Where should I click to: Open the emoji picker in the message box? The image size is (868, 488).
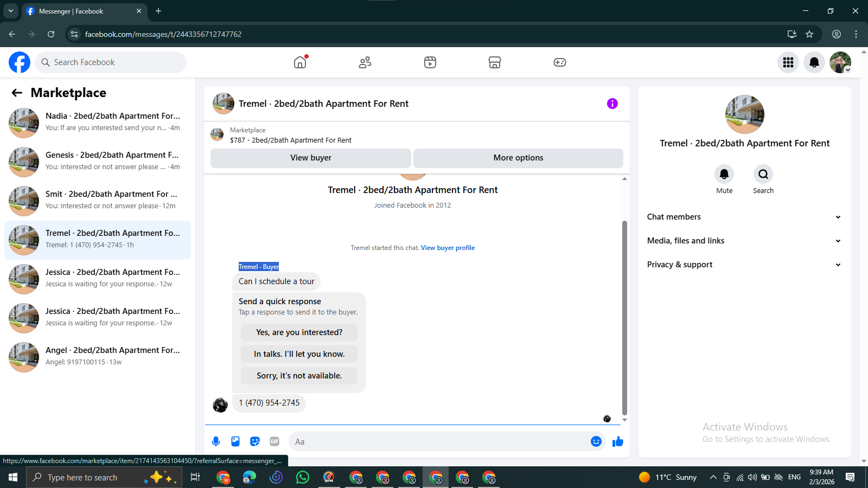(596, 441)
